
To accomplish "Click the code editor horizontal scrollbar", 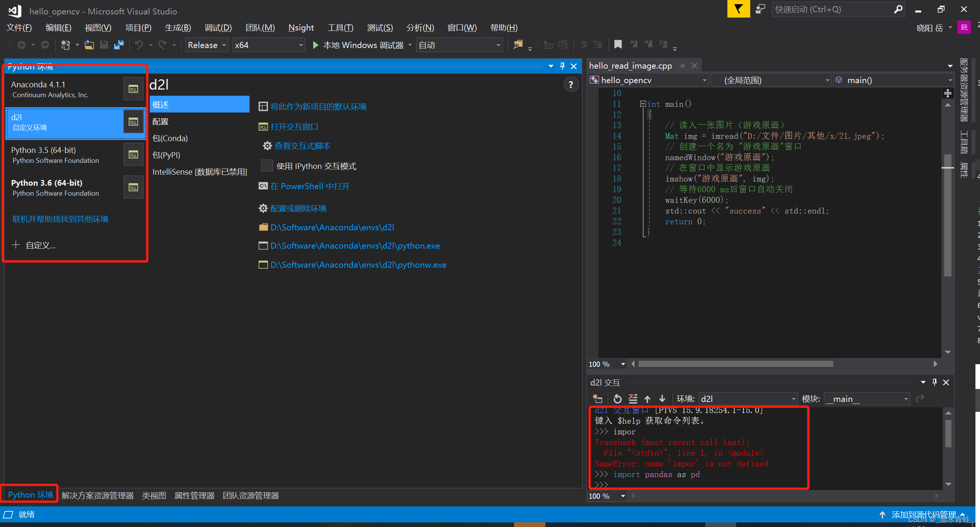I will 735,364.
